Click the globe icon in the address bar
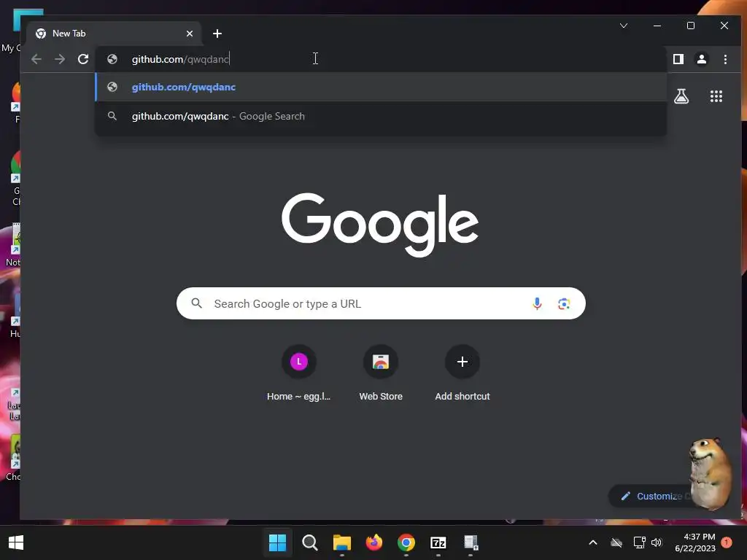The height and width of the screenshot is (560, 747). pyautogui.click(x=112, y=59)
